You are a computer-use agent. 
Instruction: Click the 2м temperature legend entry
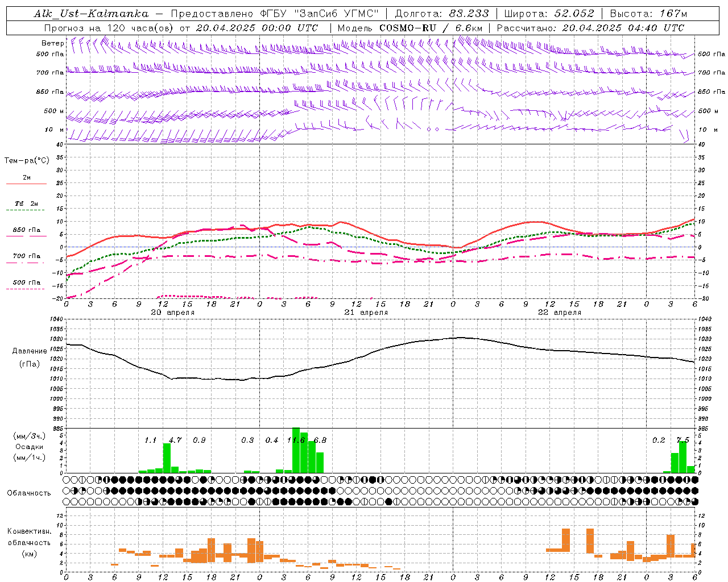[x=27, y=178]
